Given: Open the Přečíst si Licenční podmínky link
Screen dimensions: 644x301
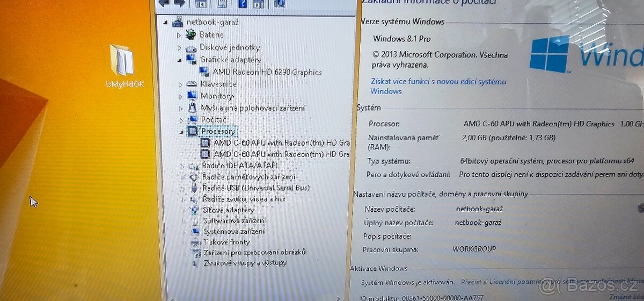Looking at the screenshot, I should pos(552,282).
